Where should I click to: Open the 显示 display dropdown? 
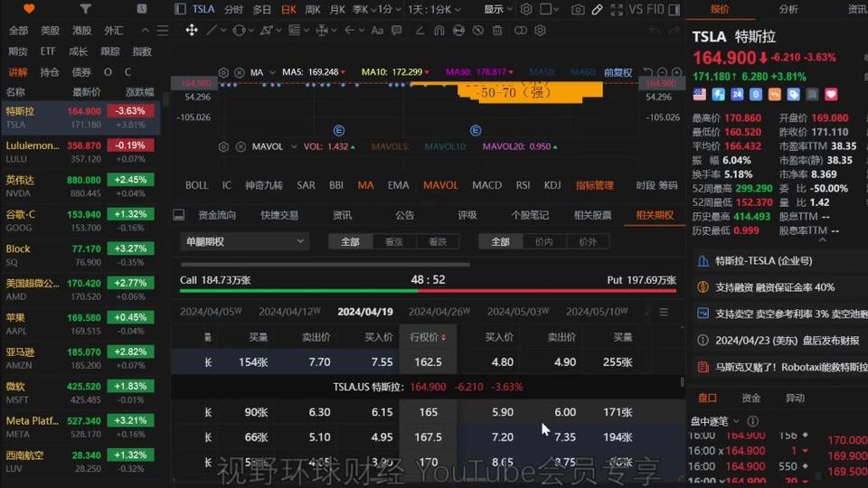click(x=498, y=9)
